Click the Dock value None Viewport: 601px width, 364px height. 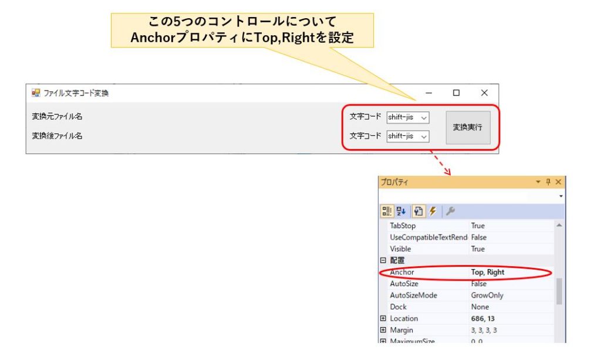coord(480,307)
